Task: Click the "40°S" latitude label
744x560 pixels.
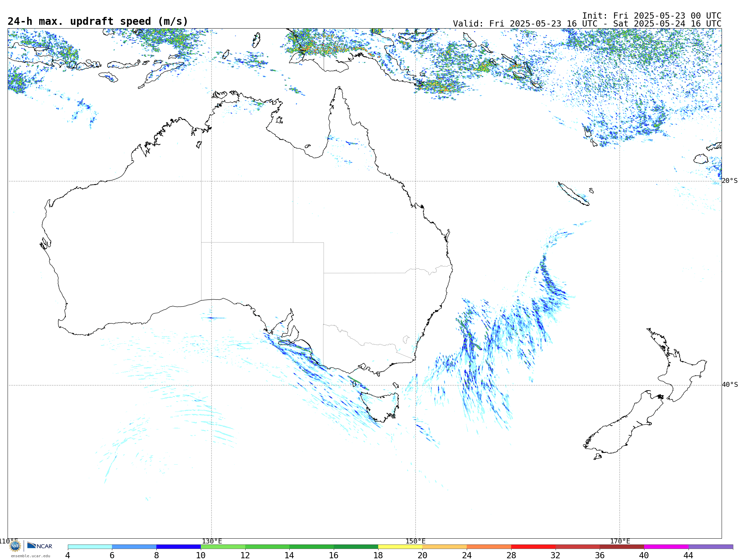Action: [730, 385]
